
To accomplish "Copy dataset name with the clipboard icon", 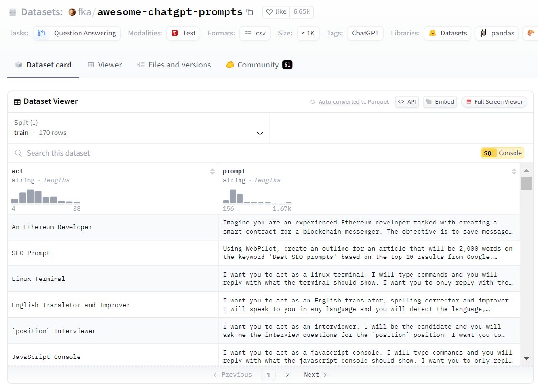I will (x=250, y=12).
